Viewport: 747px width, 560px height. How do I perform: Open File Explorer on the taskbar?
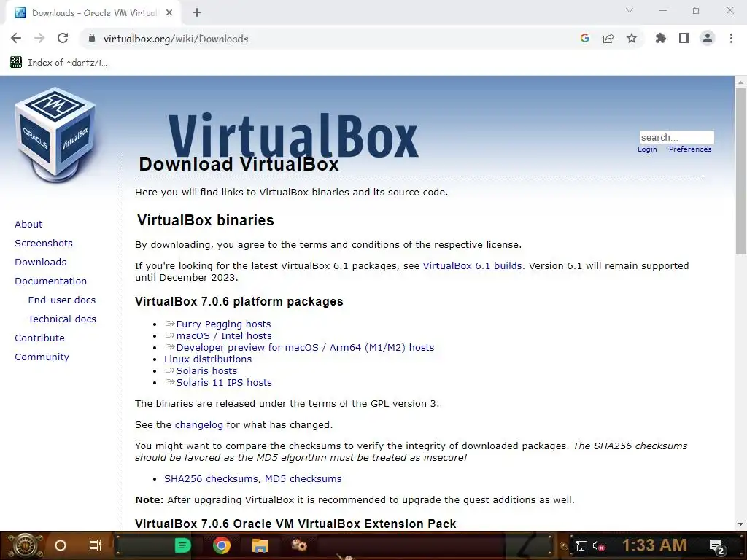point(260,545)
